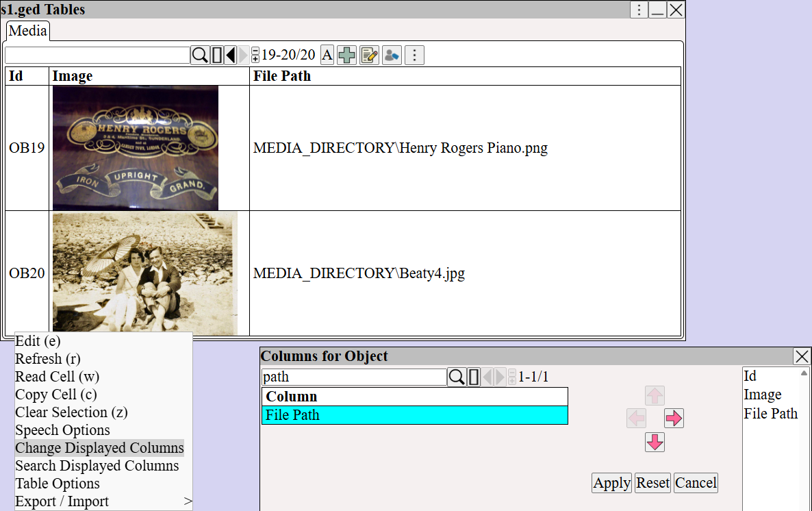Click the clear-search rectangle icon in Media toolbar

point(217,55)
